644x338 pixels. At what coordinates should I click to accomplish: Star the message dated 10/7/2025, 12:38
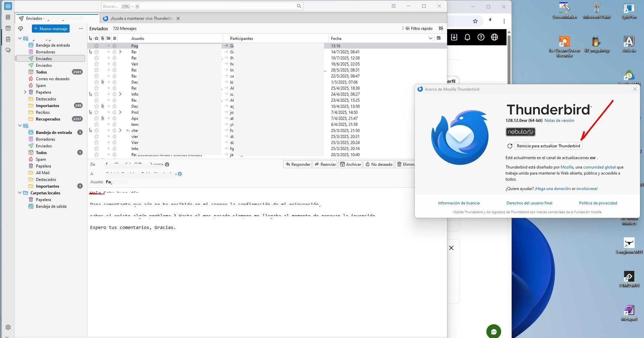pyautogui.click(x=96, y=58)
